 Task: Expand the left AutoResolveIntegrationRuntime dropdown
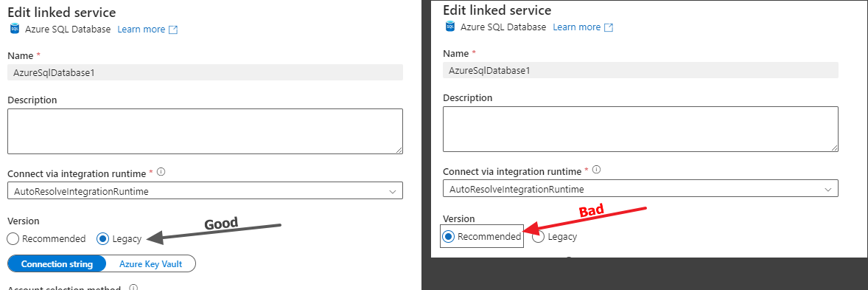coord(205,191)
